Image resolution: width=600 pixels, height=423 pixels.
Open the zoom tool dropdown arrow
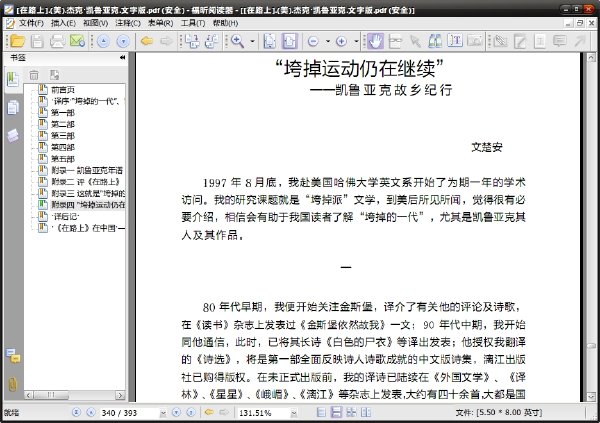252,41
